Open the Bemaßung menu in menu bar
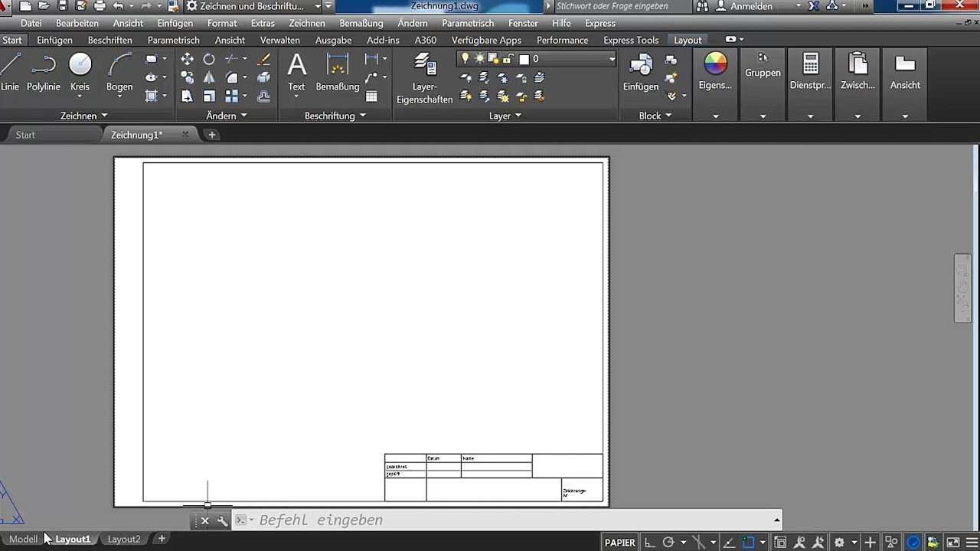The width and height of the screenshot is (980, 551). coord(361,23)
